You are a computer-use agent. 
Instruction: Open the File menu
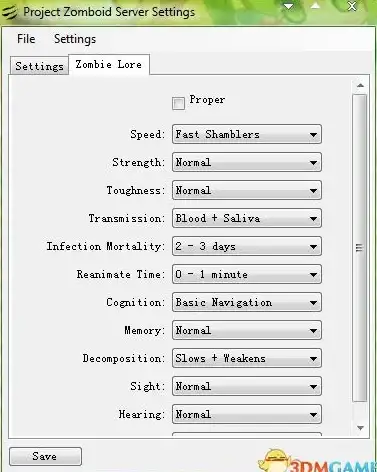tap(26, 39)
